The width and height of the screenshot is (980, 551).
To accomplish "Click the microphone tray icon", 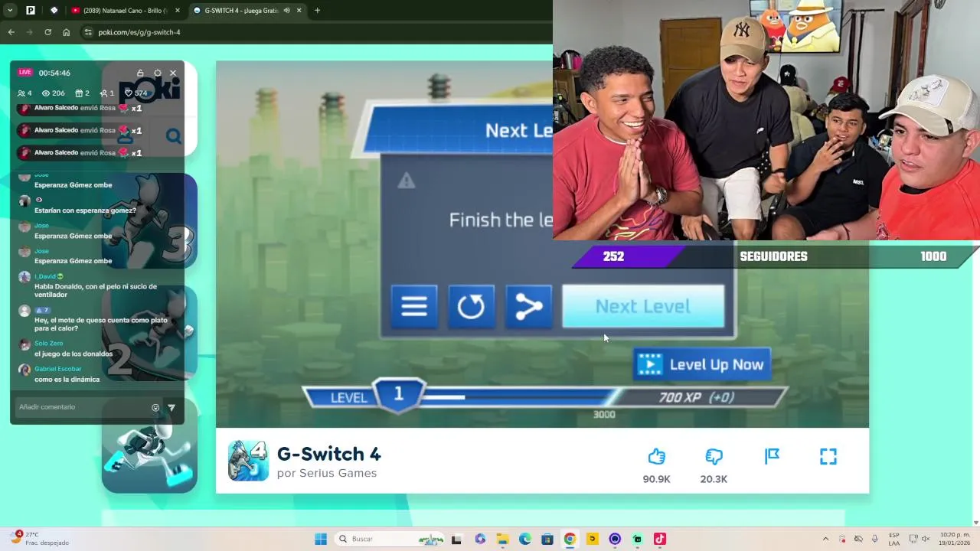I will [x=875, y=539].
